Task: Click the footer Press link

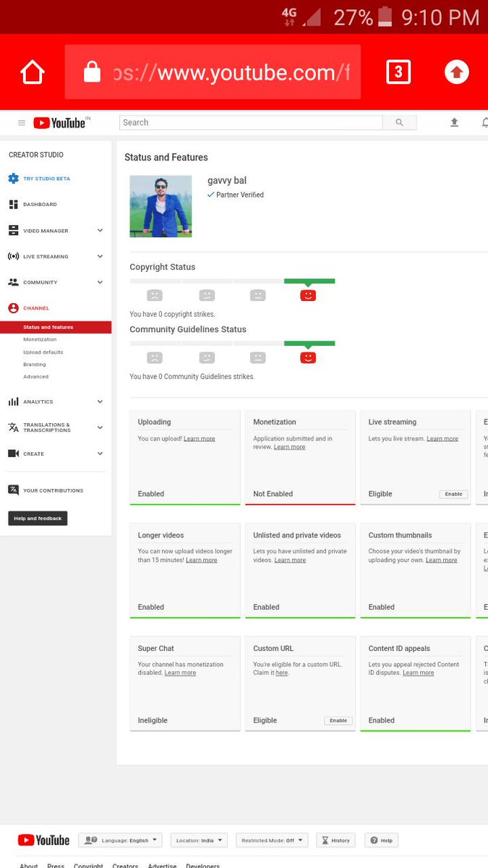Action: pyautogui.click(x=56, y=865)
